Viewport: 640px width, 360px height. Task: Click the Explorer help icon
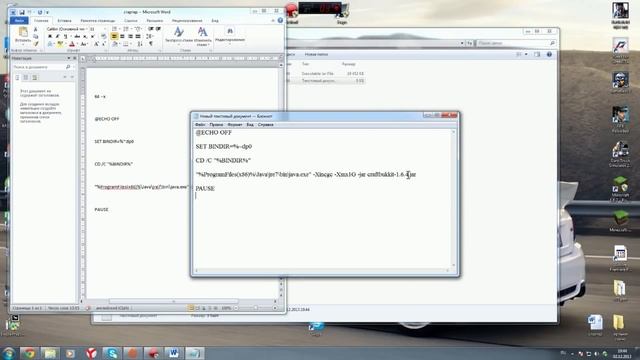(549, 54)
